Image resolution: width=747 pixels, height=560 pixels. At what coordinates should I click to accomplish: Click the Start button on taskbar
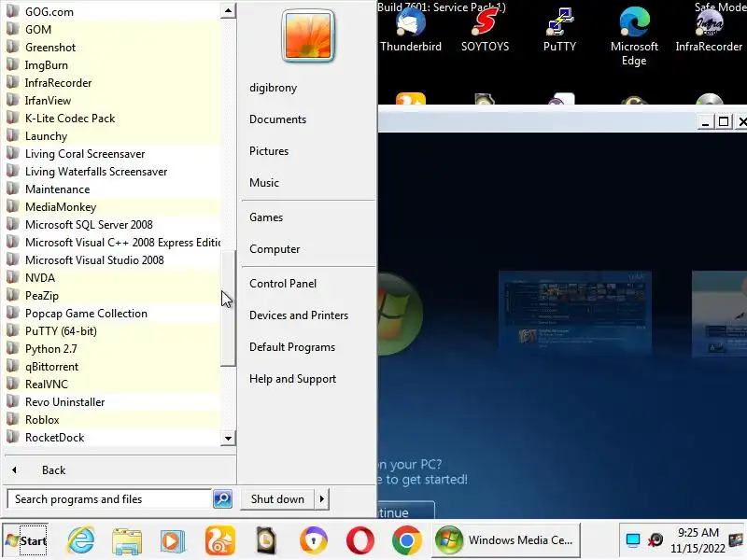(x=26, y=540)
